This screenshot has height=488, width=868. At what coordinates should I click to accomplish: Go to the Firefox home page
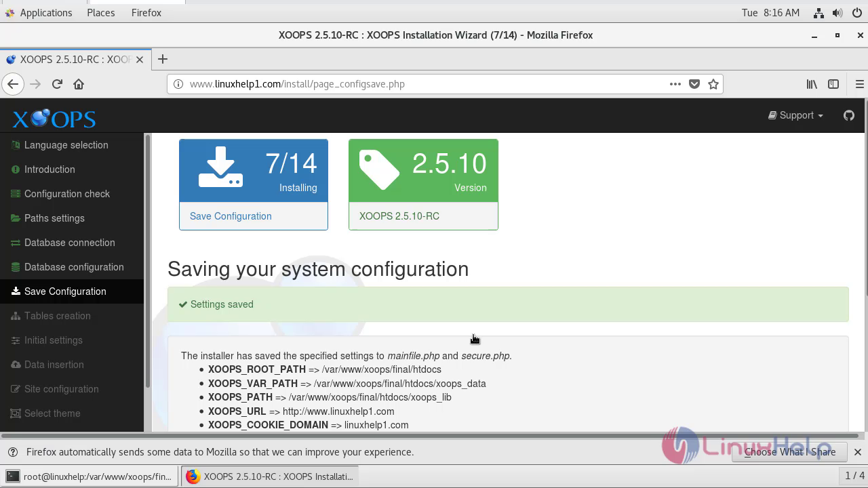coord(79,84)
